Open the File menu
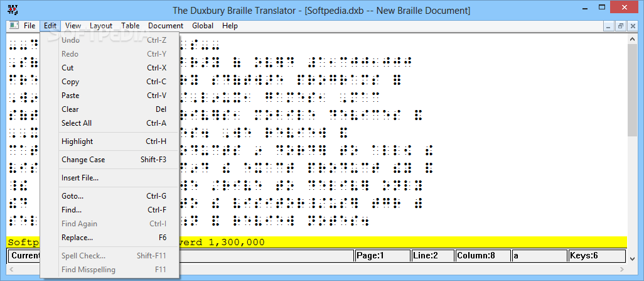 30,26
